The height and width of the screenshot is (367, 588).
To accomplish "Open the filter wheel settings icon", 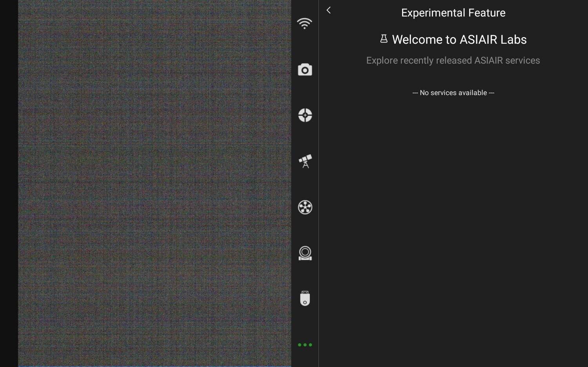I will (x=305, y=208).
